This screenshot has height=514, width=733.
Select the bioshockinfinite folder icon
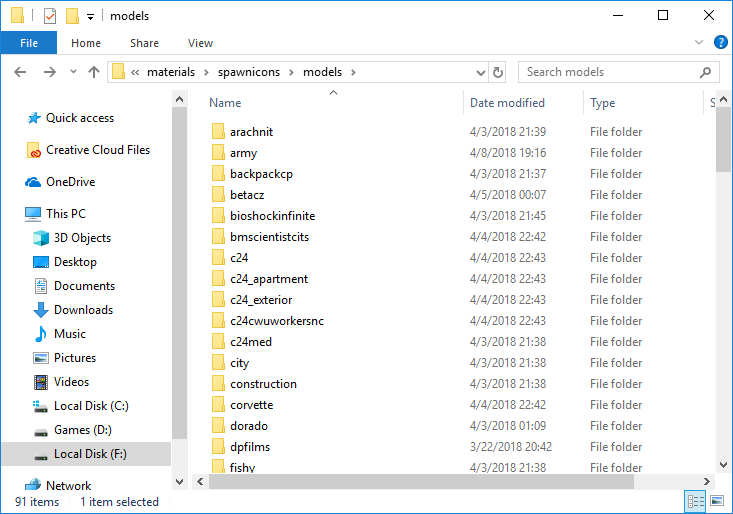(x=218, y=215)
